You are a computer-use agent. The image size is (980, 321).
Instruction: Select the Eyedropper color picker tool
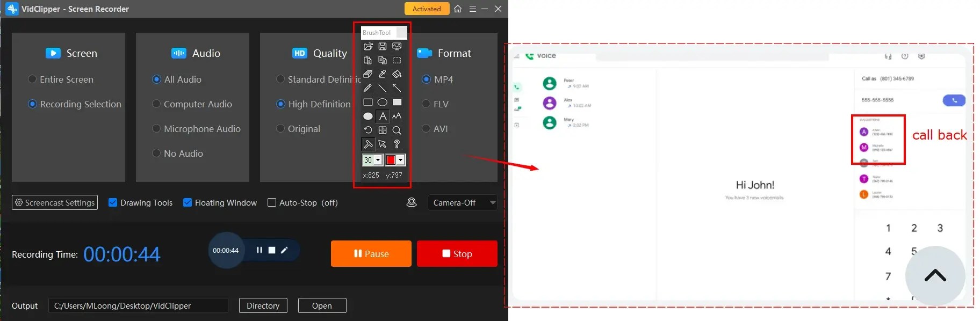coord(383,74)
